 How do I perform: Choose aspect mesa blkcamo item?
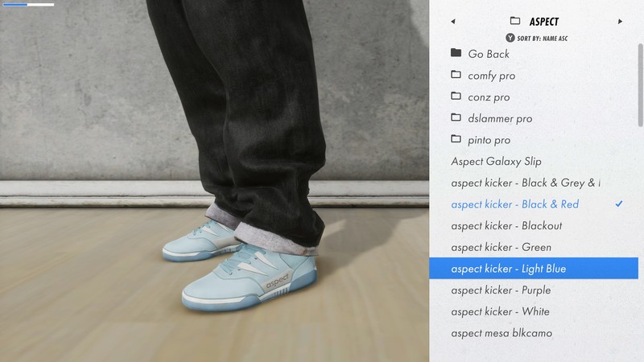pyautogui.click(x=501, y=333)
